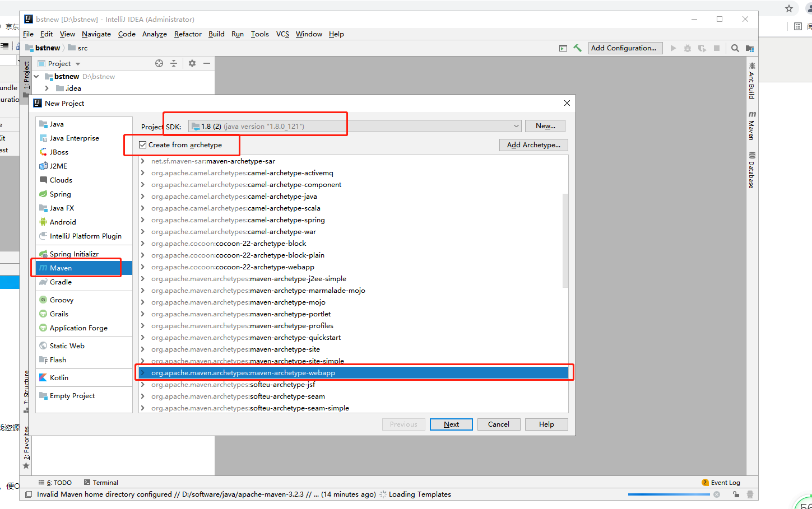This screenshot has width=812, height=509.
Task: Open the Navigate menu
Action: coord(96,34)
